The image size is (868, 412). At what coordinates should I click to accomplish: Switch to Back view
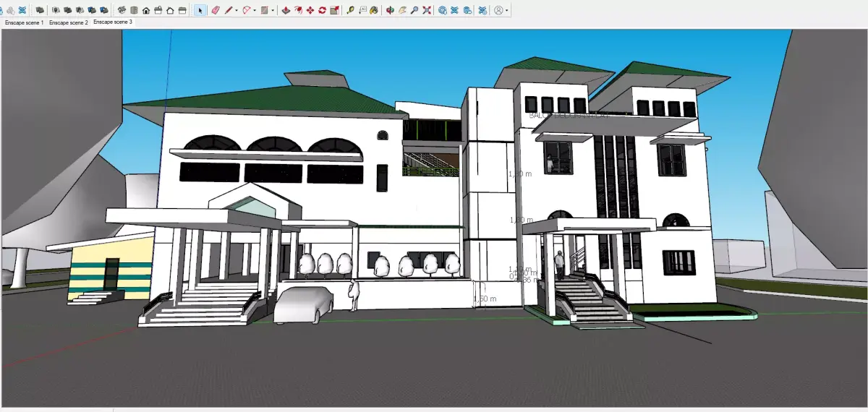point(170,10)
